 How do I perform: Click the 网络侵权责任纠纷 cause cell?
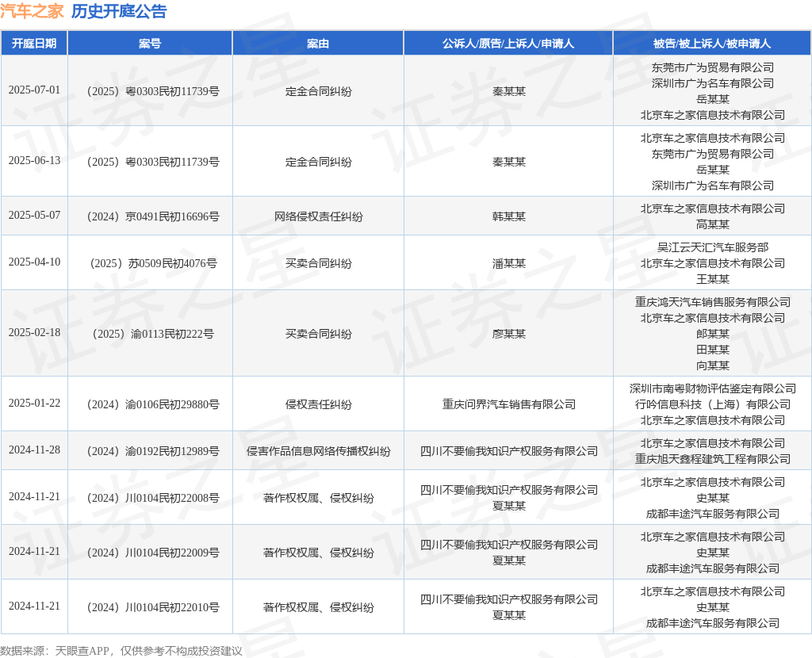point(318,216)
